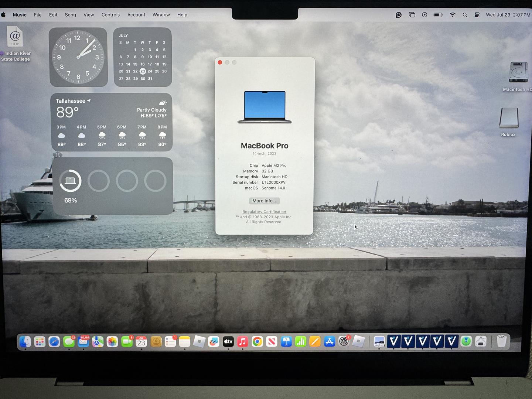This screenshot has height=399, width=532.
Task: Open Photos app in Dock
Action: 112,342
